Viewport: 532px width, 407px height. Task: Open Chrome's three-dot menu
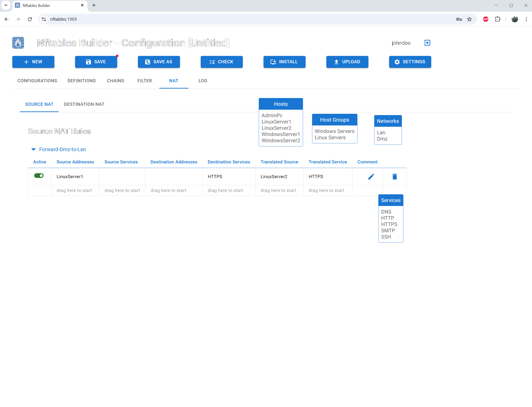(x=526, y=19)
